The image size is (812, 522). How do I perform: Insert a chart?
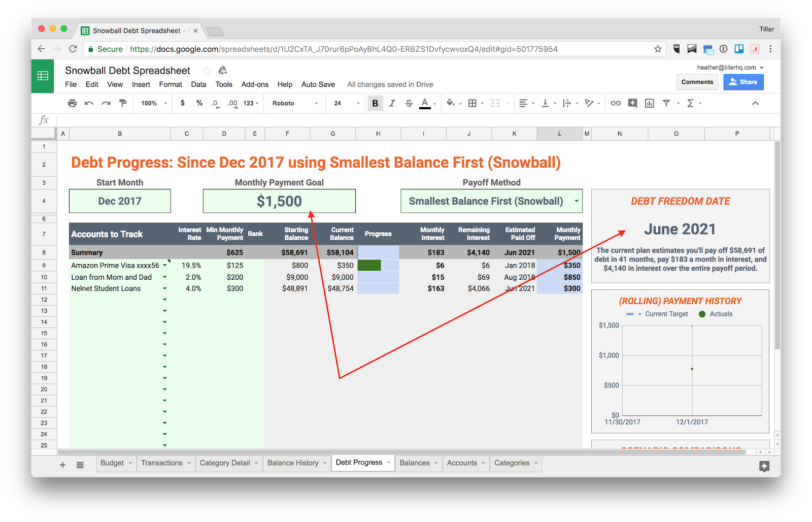(x=649, y=103)
